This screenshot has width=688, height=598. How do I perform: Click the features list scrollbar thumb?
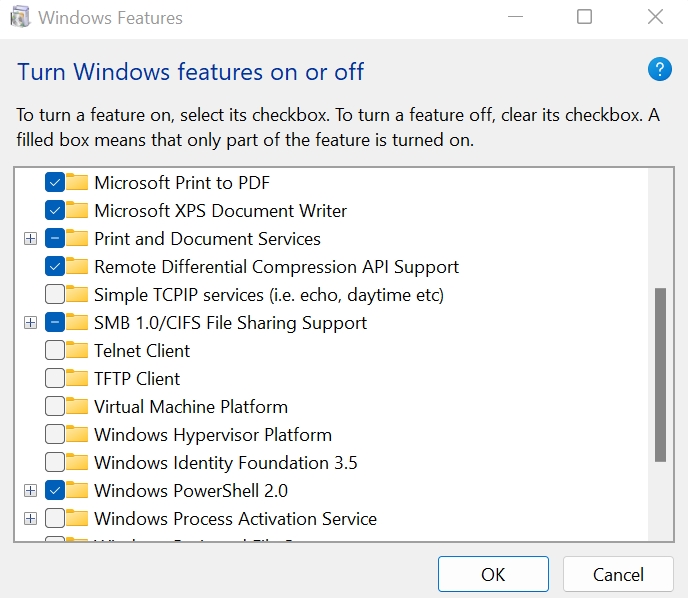tap(660, 375)
